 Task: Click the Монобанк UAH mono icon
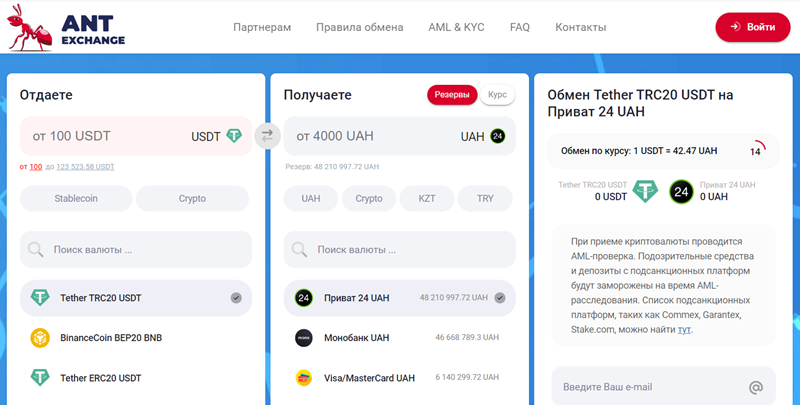[x=304, y=338]
